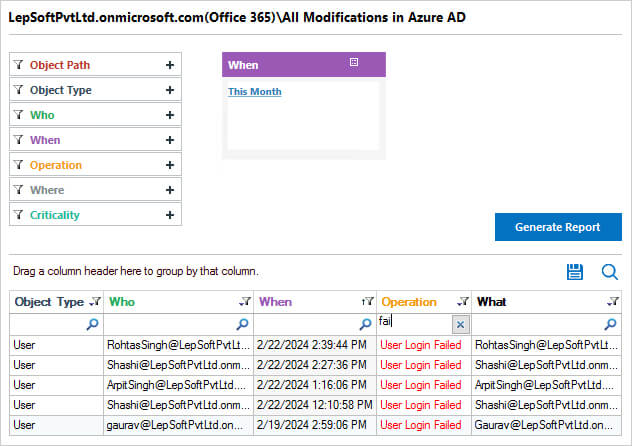Screen dimensions: 632x446
Task: Open the Who filter entry
Action: tap(96, 115)
